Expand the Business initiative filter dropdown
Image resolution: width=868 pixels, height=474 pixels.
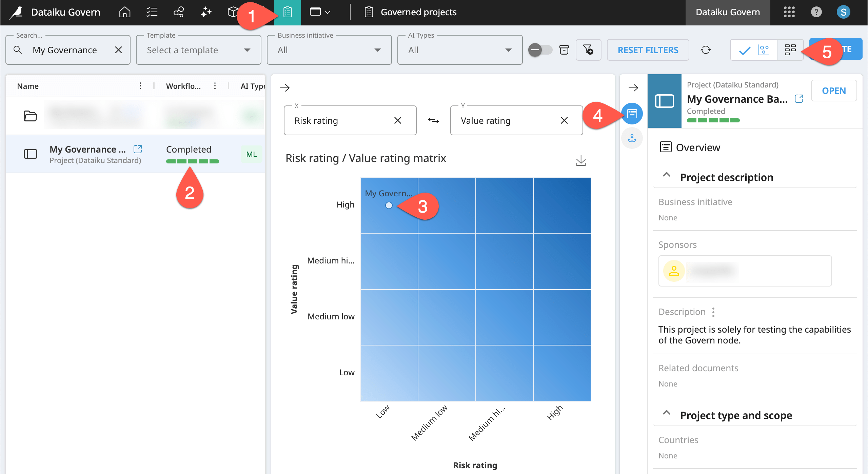[x=377, y=50]
